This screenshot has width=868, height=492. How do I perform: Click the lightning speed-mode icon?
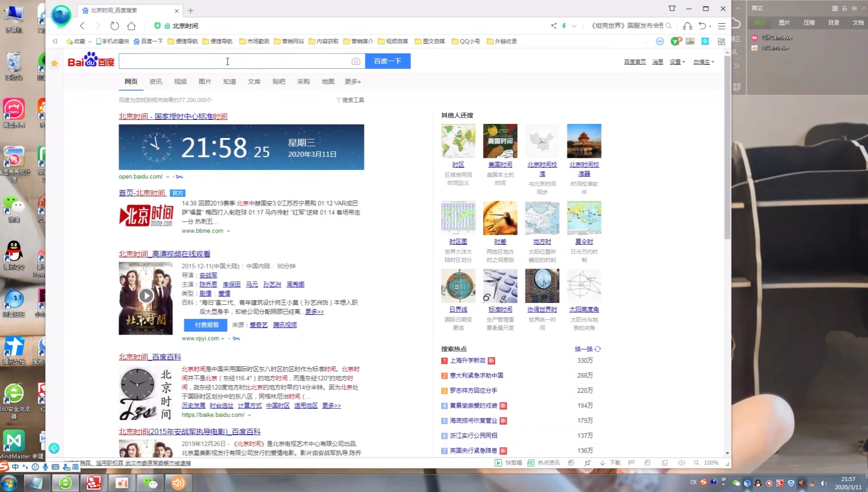(x=564, y=26)
